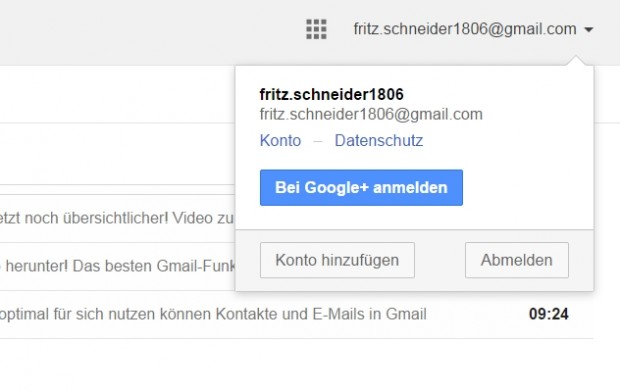Open the Konto link
This screenshot has width=620, height=391.
(280, 140)
